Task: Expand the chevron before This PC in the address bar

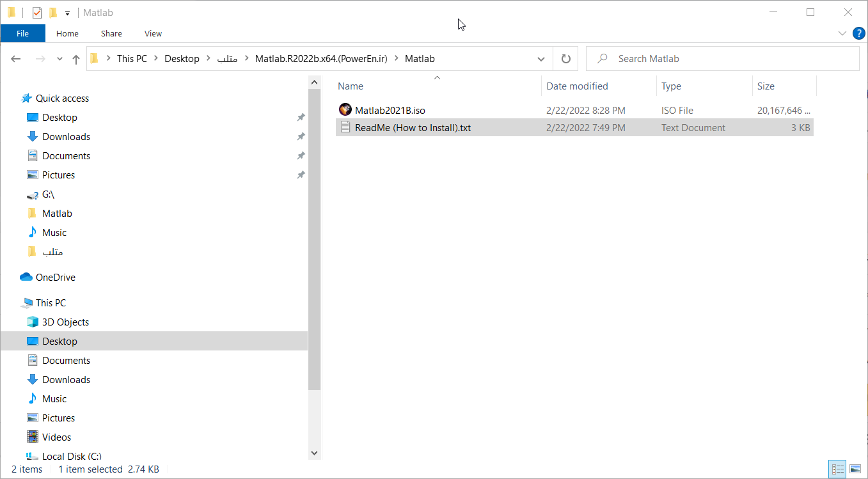Action: tap(108, 59)
